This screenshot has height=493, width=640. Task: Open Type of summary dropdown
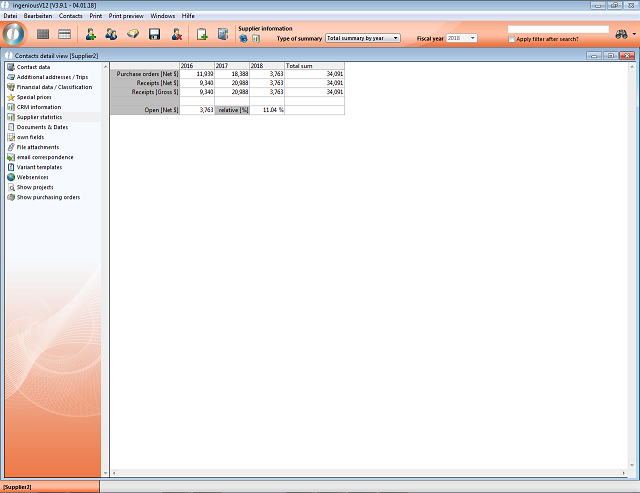[363, 38]
